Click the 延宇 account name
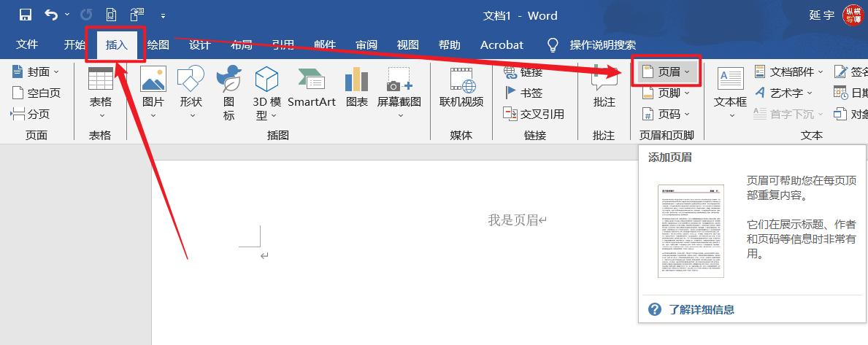 [821, 15]
